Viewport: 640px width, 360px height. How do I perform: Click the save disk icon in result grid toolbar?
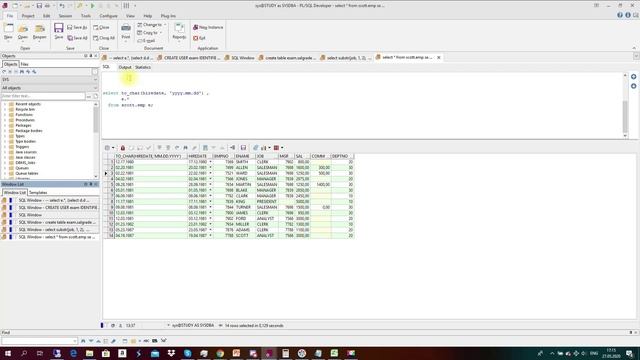tap(243, 148)
